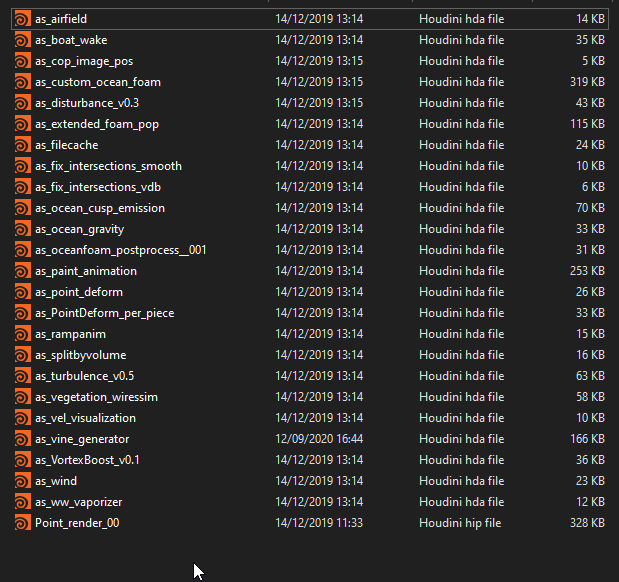Click the as_PointDeform_per_piece file name
Image resolution: width=619 pixels, height=582 pixels.
[105, 313]
